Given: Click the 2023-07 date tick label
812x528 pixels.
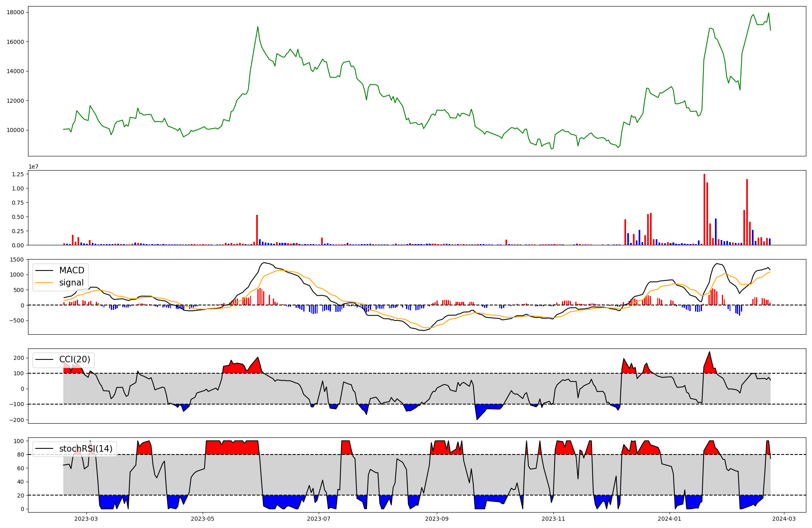Looking at the screenshot, I should coord(319,519).
